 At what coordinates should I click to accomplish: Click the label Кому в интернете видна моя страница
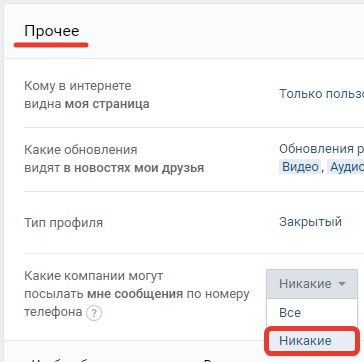87,95
